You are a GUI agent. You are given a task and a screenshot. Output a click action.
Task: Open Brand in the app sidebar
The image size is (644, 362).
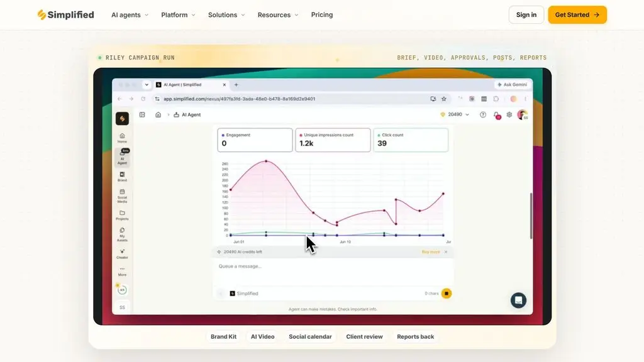122,177
